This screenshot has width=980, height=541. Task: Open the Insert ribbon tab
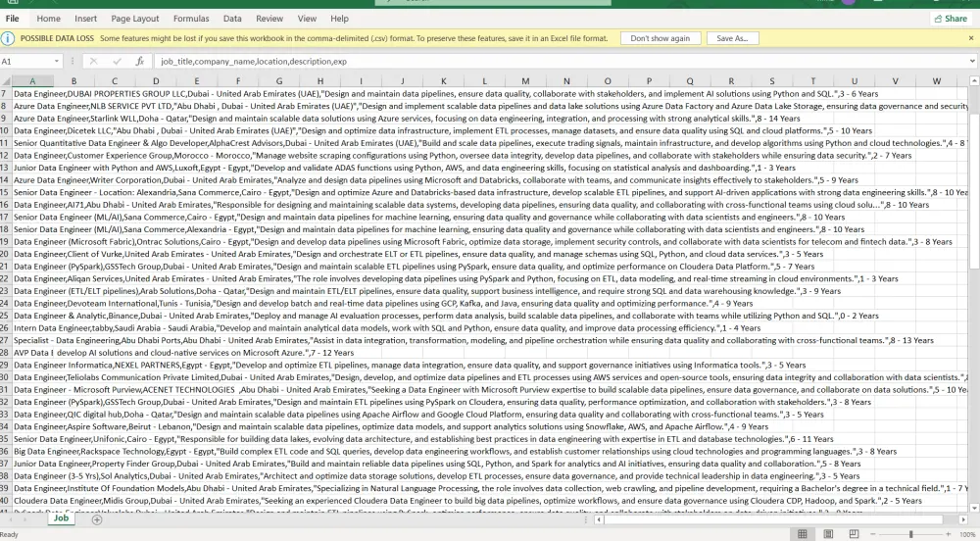(x=85, y=19)
